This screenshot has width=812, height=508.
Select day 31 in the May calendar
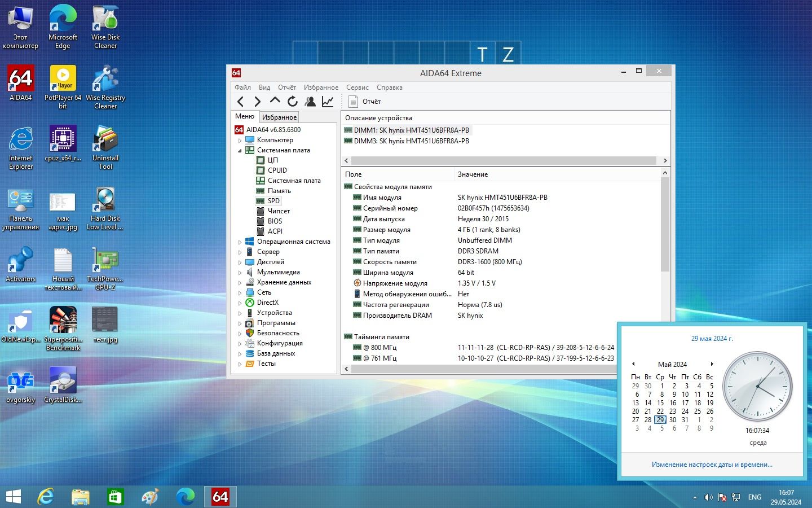685,420
